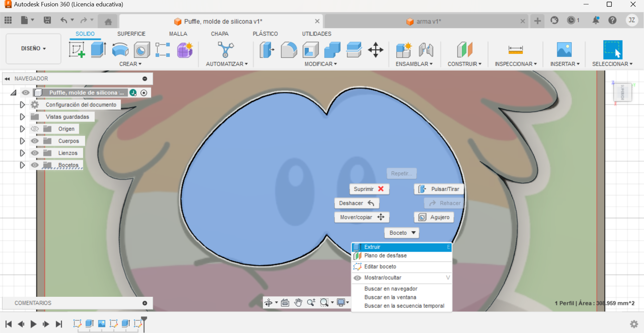Image resolution: width=644 pixels, height=333 pixels.
Task: Open the Boceto marking menu dropdown
Action: 402,233
